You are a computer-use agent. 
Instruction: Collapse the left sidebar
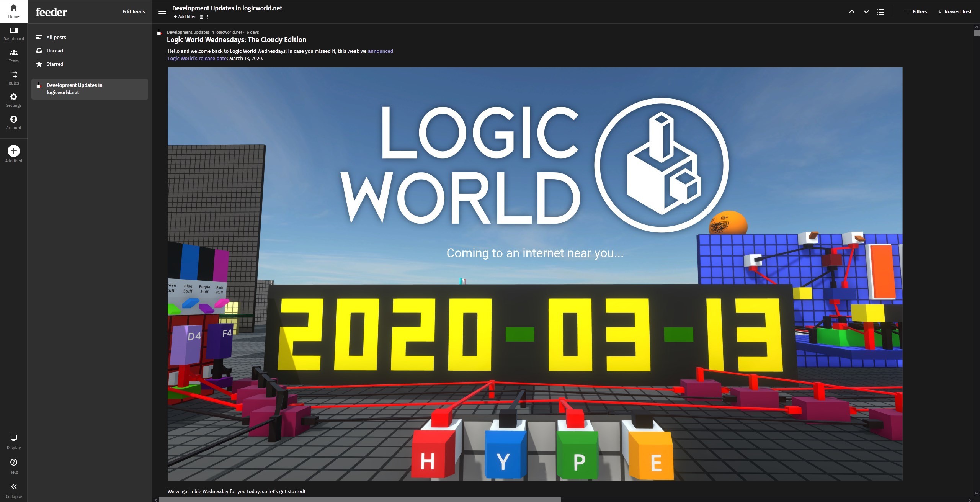[13, 491]
